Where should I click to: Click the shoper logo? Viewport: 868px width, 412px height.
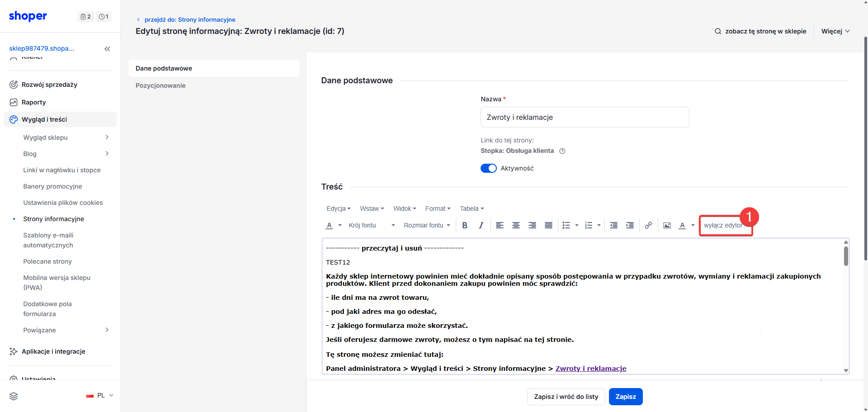(x=28, y=16)
